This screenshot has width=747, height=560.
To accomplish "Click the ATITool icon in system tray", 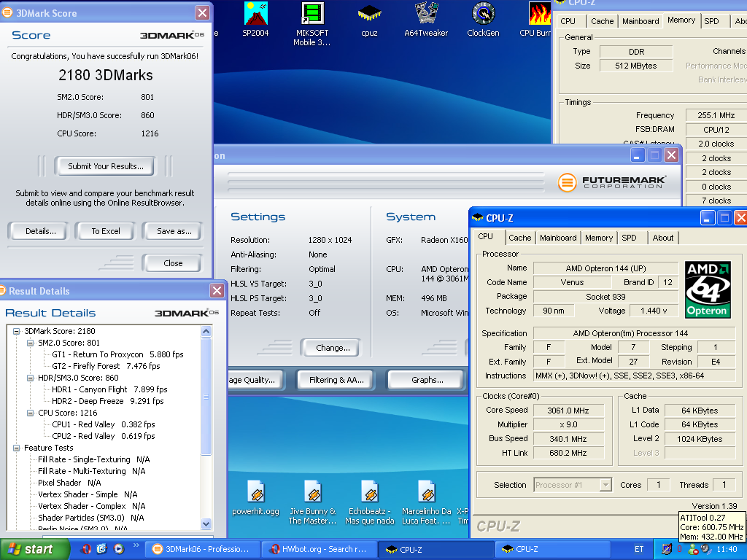I will tap(667, 549).
